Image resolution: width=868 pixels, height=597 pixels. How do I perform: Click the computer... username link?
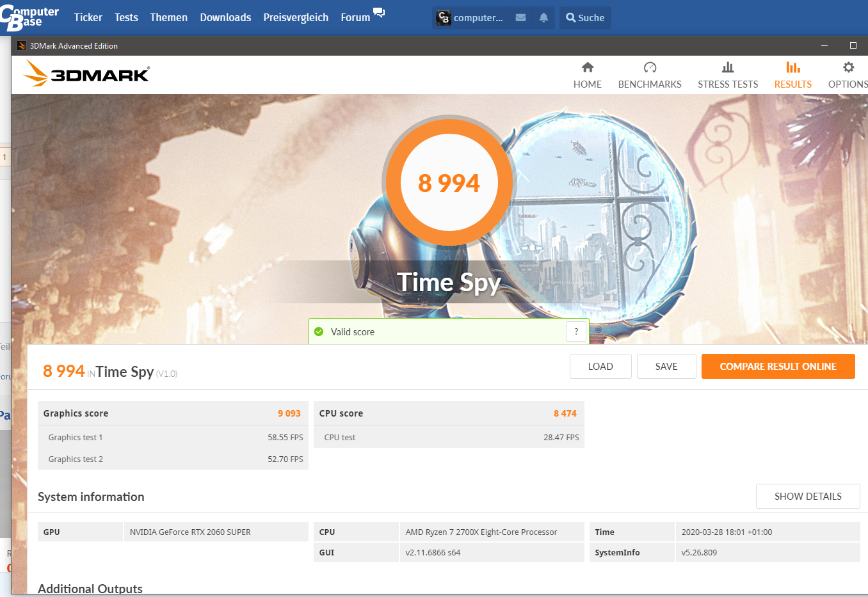pos(478,18)
